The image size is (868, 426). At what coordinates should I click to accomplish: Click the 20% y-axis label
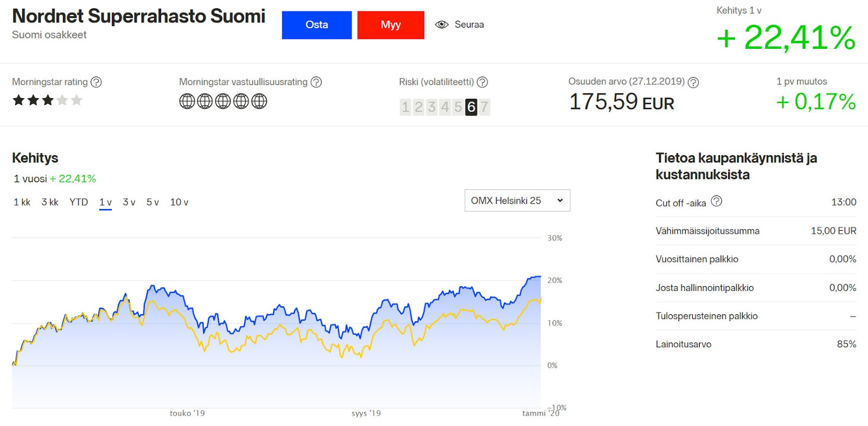pyautogui.click(x=554, y=281)
